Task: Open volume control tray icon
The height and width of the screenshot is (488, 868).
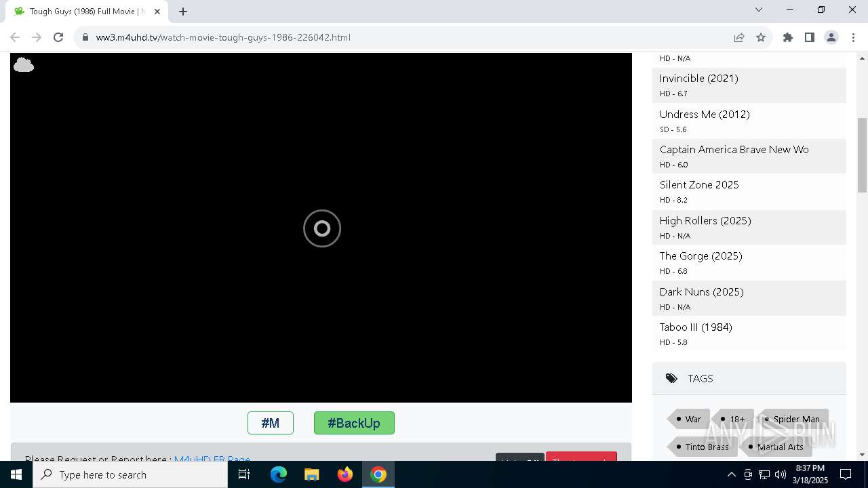Action: click(x=781, y=474)
